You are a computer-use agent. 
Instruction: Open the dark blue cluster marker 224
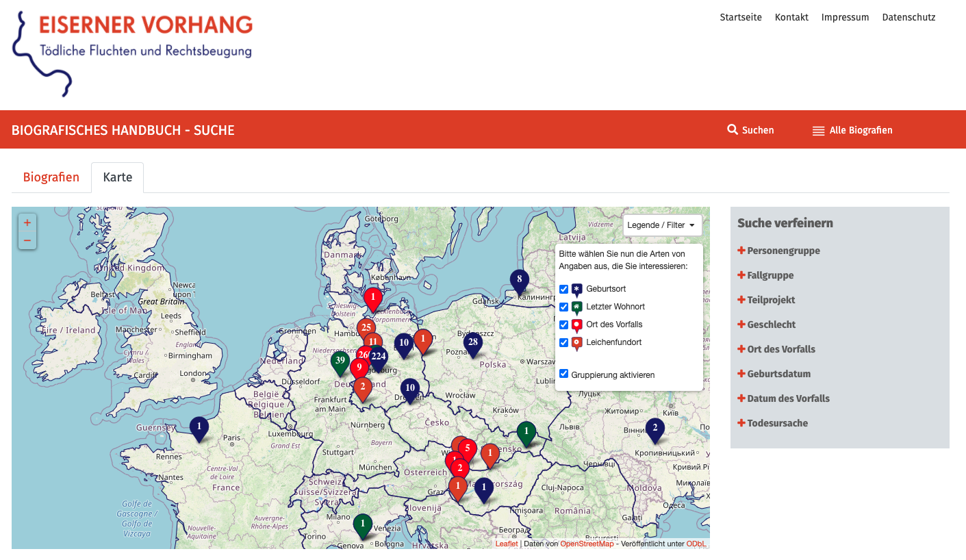click(x=378, y=358)
